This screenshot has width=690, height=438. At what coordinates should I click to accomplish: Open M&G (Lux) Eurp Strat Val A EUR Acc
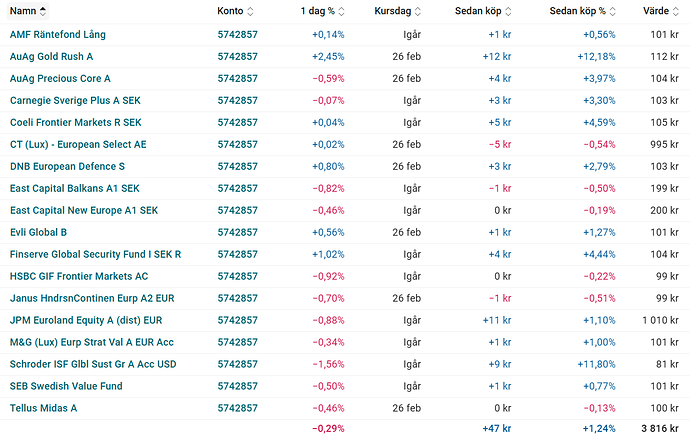coord(92,342)
